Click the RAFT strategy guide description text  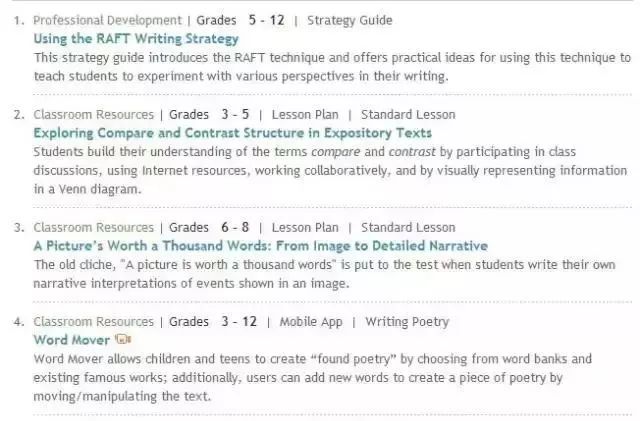[x=332, y=67]
